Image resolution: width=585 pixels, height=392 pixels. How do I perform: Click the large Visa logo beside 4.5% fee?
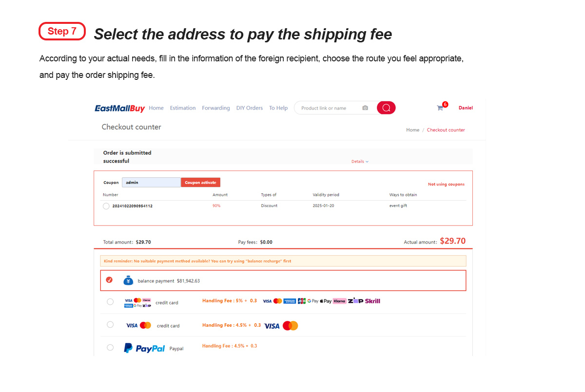(272, 326)
